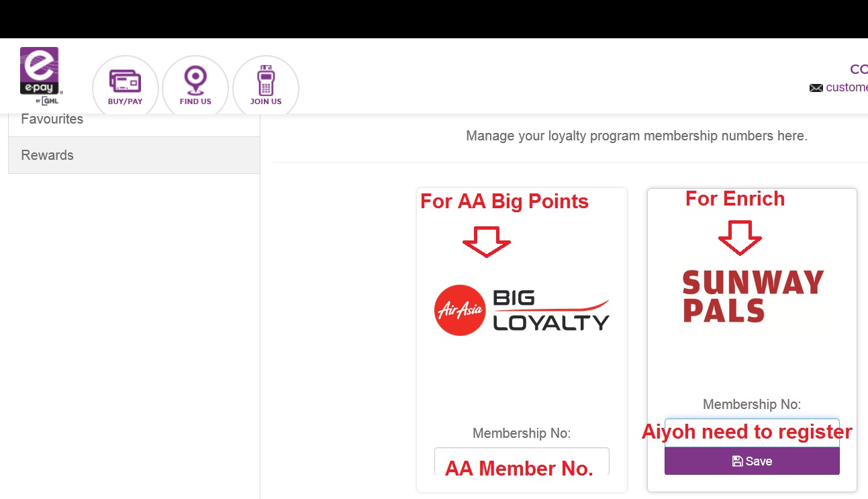
Task: Click the For AA Big Points annotation
Action: [x=504, y=201]
